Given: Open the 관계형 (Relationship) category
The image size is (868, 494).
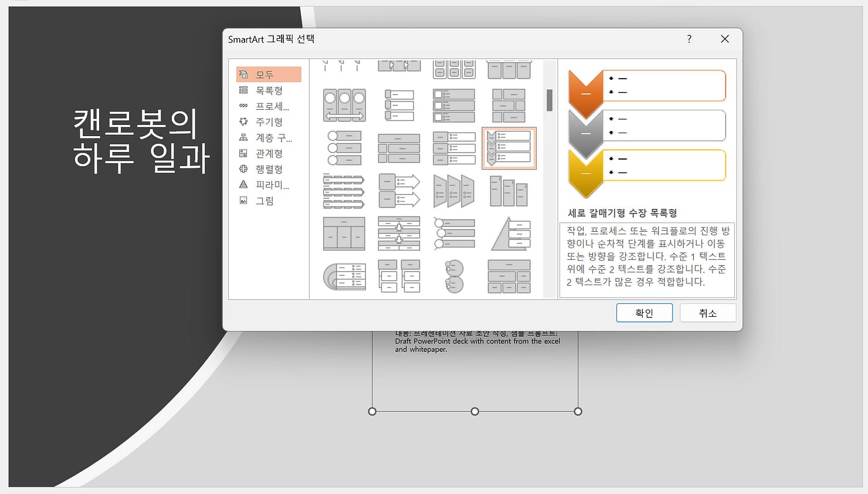Looking at the screenshot, I should (267, 153).
